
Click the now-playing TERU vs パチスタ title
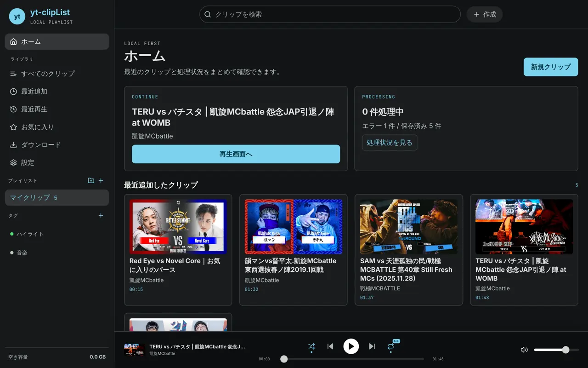click(197, 346)
